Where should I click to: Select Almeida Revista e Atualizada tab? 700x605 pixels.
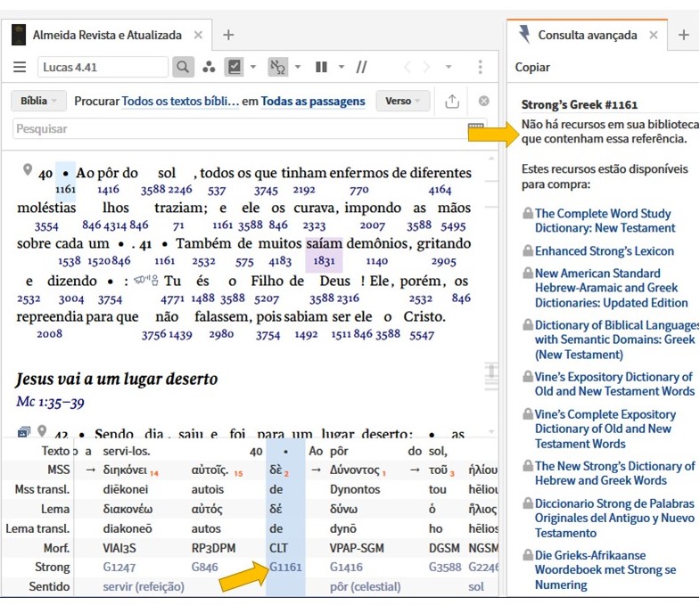click(107, 35)
